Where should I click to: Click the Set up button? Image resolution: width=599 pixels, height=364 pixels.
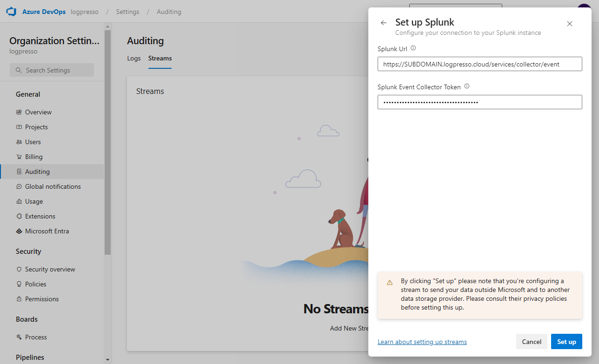566,342
